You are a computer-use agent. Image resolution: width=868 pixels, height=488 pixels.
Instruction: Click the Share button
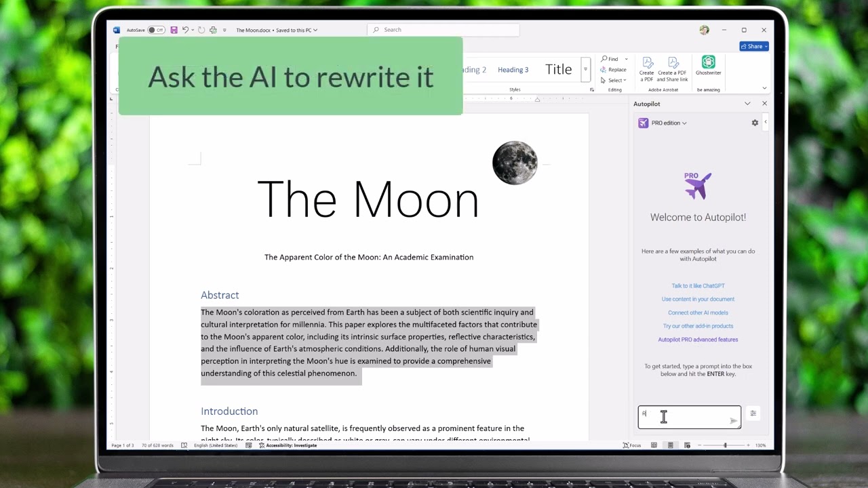(754, 46)
